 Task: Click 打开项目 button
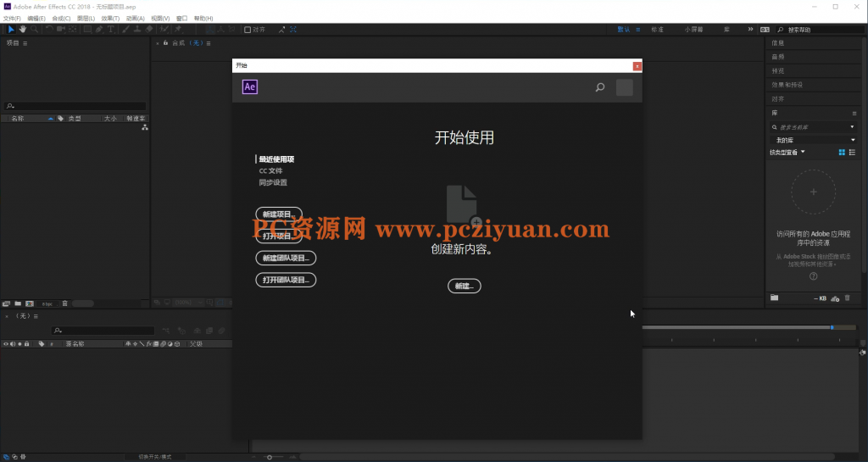click(x=279, y=236)
